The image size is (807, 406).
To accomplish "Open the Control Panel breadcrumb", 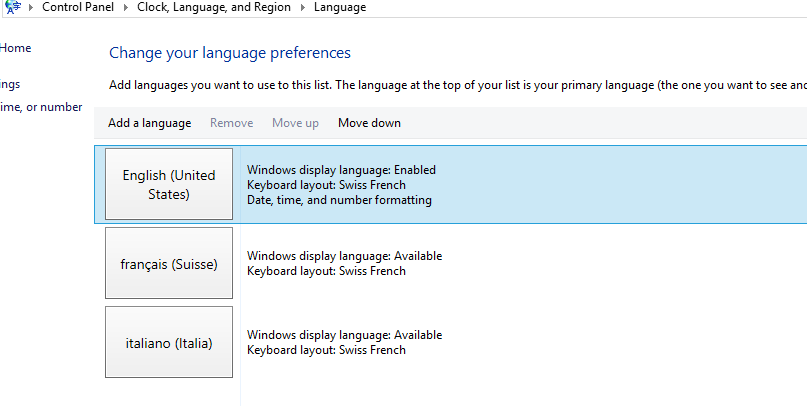I will coord(78,7).
